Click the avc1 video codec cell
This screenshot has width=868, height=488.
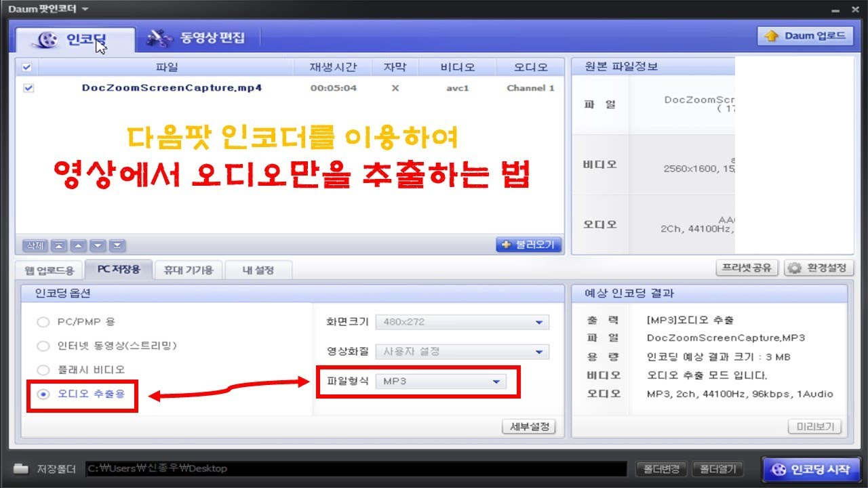[458, 88]
